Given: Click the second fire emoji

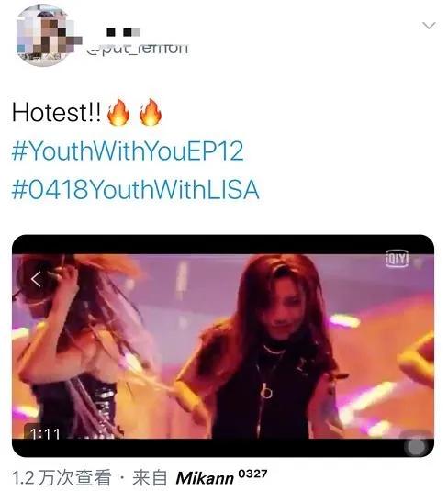Looking at the screenshot, I should click(x=151, y=112).
